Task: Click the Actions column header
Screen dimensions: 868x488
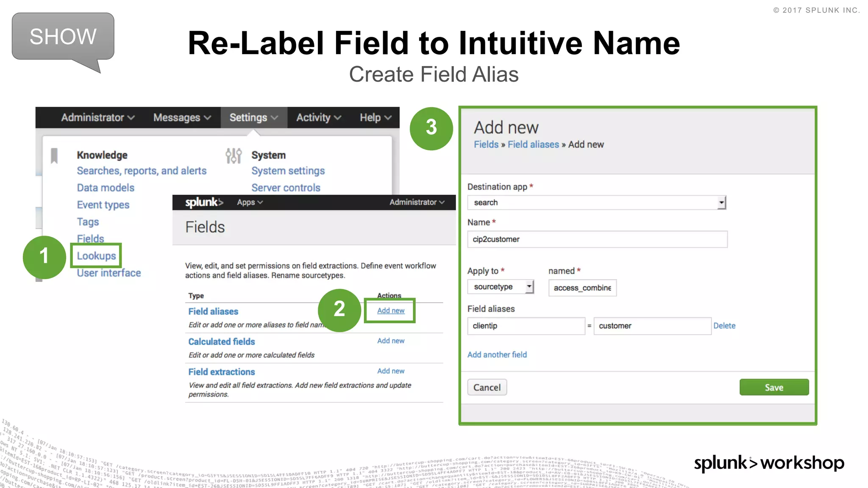Action: 389,296
